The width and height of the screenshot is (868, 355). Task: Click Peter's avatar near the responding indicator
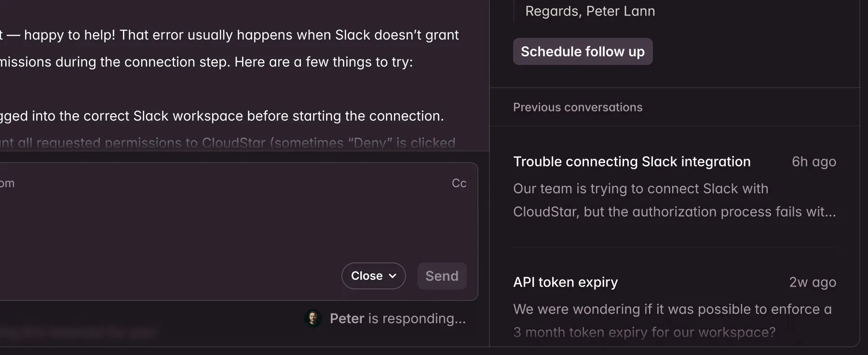[x=313, y=318]
